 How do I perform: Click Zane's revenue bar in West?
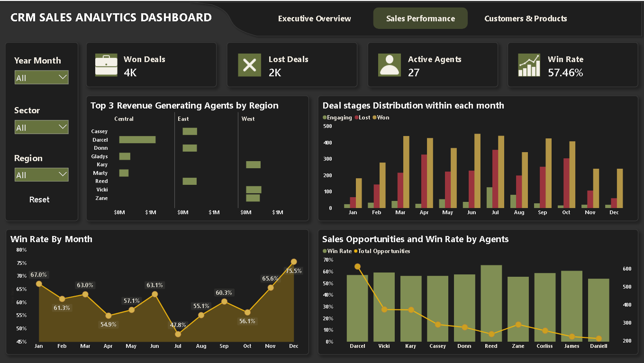coord(253,198)
